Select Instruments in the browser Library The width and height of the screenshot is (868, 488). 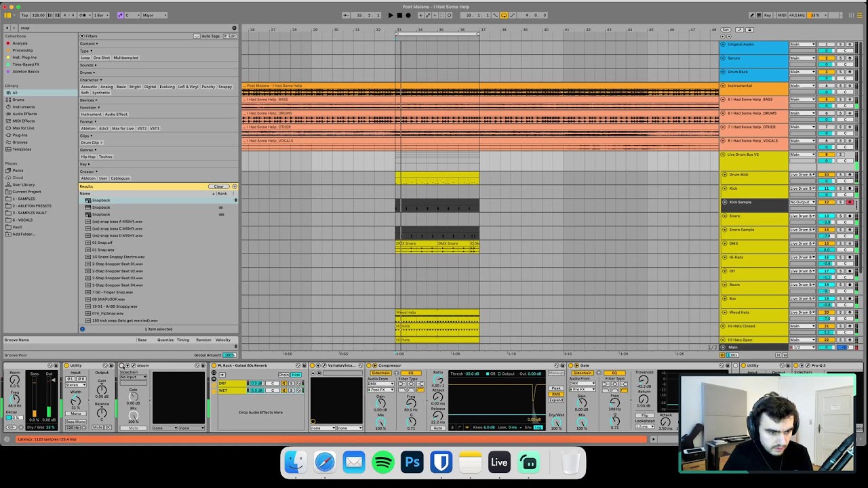(x=23, y=106)
